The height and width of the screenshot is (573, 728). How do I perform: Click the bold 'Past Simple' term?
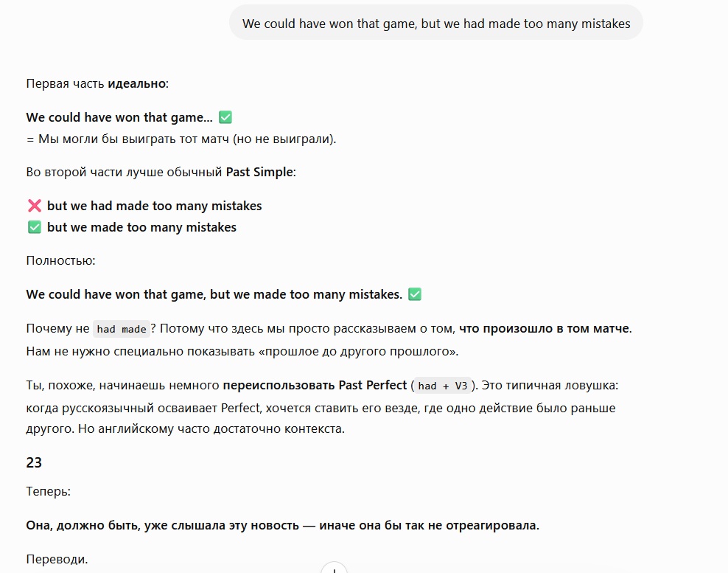(x=259, y=172)
